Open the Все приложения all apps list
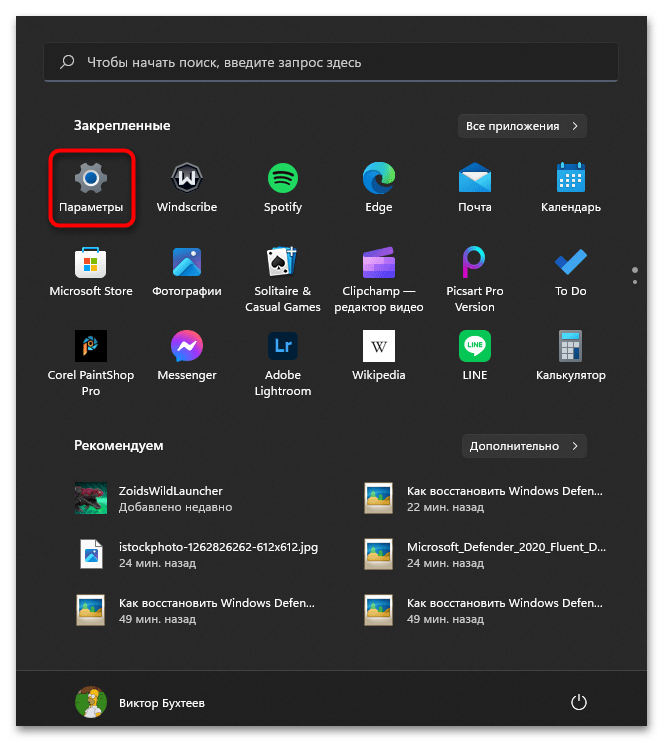 tap(522, 126)
